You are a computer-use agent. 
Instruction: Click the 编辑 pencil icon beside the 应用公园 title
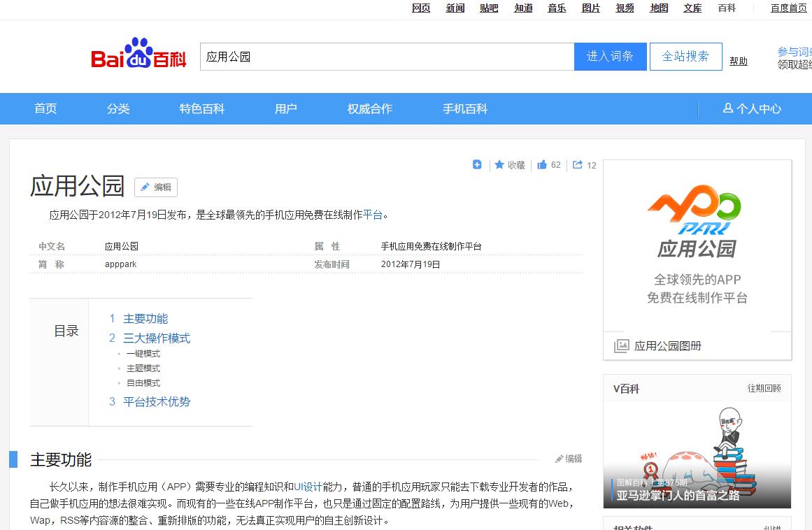(x=155, y=187)
